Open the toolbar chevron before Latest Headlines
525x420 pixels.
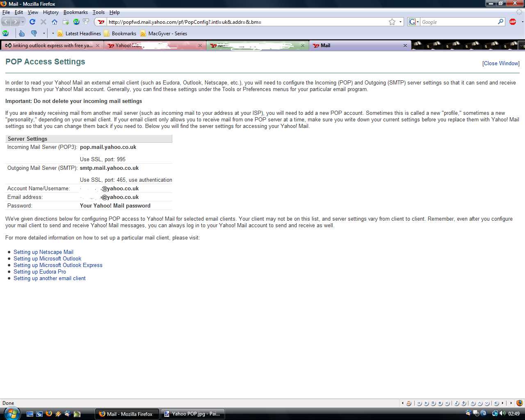point(53,33)
